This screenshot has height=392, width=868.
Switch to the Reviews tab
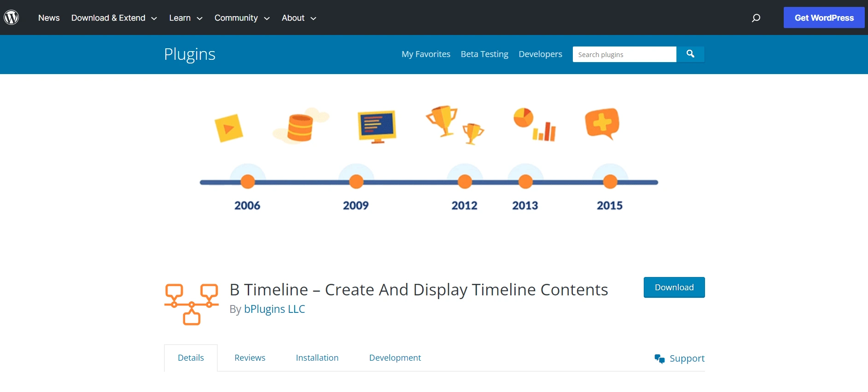pyautogui.click(x=250, y=358)
